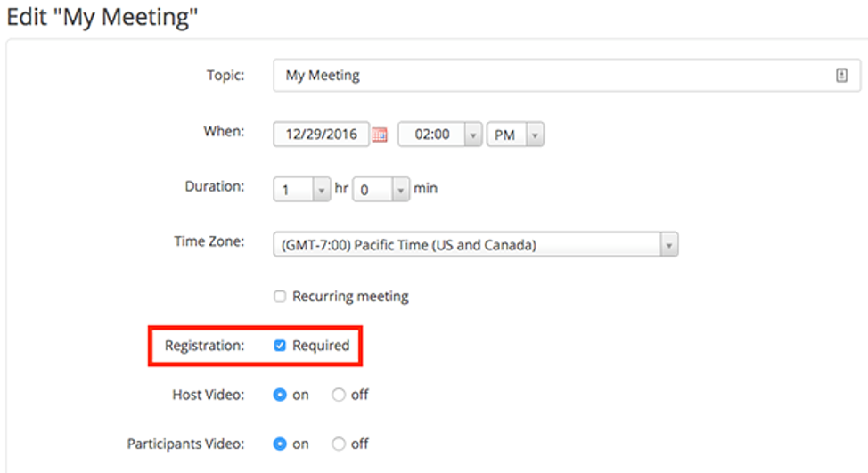Expand the Time Zone dropdown
This screenshot has width=868, height=473.
click(668, 245)
